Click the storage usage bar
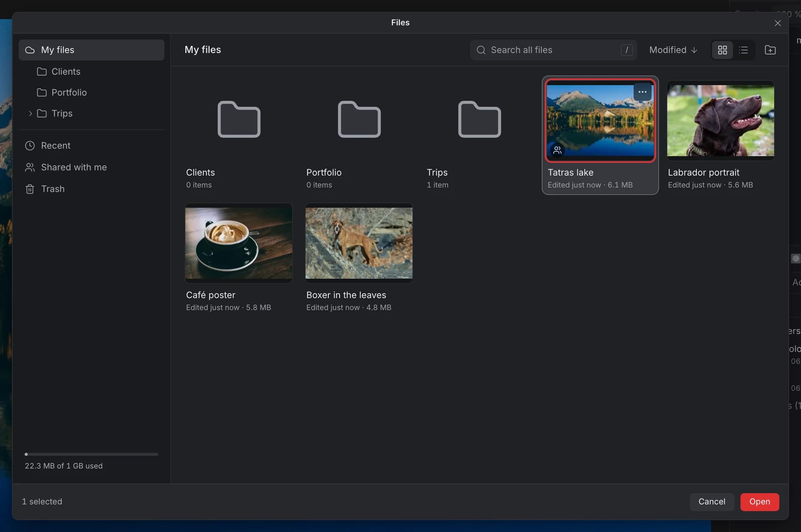 coord(91,454)
